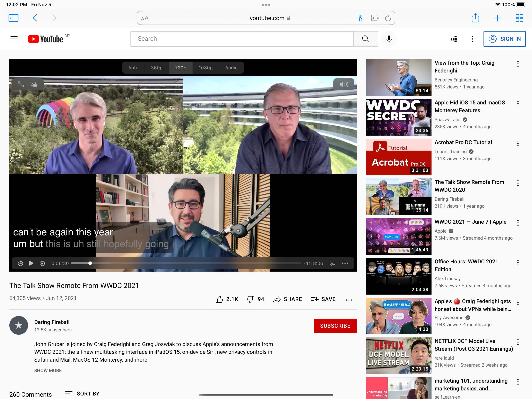Image resolution: width=532 pixels, height=399 pixels.
Task: Open the Sort By comments menu
Action: coord(82,394)
